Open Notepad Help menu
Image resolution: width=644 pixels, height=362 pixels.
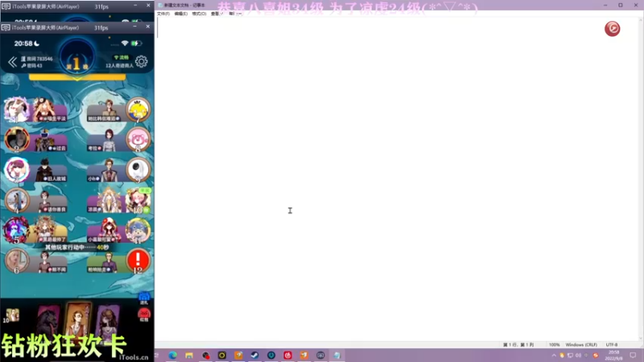235,14
